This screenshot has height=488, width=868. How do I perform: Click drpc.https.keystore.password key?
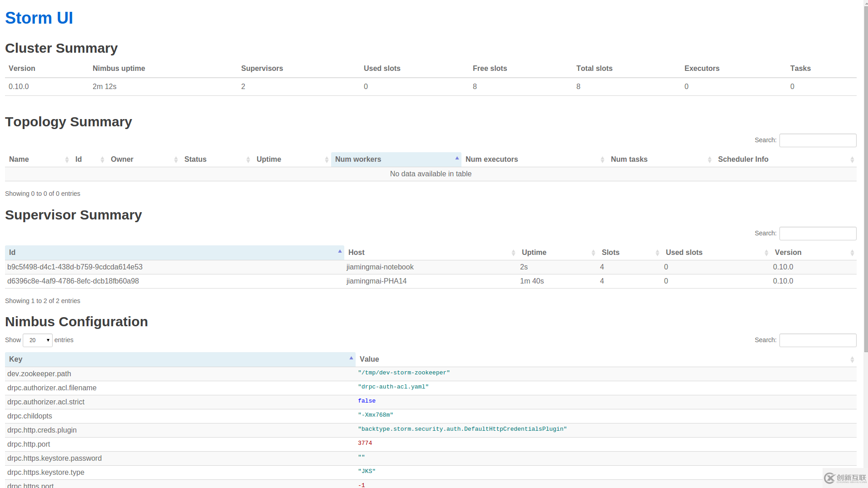point(55,458)
